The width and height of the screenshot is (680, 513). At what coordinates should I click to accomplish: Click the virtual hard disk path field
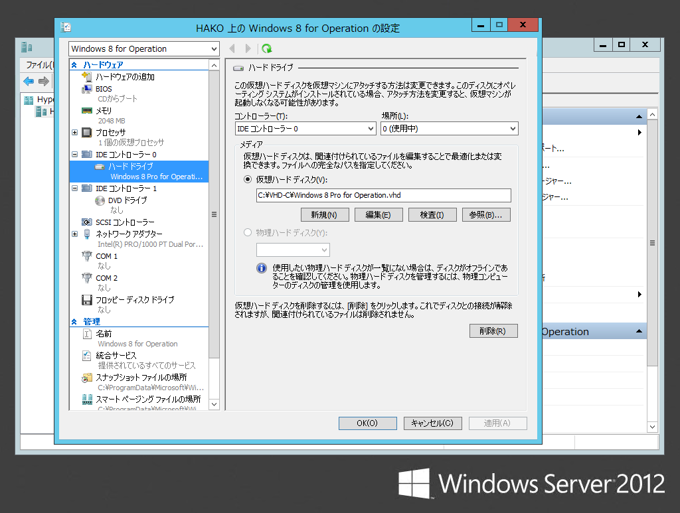coord(383,195)
